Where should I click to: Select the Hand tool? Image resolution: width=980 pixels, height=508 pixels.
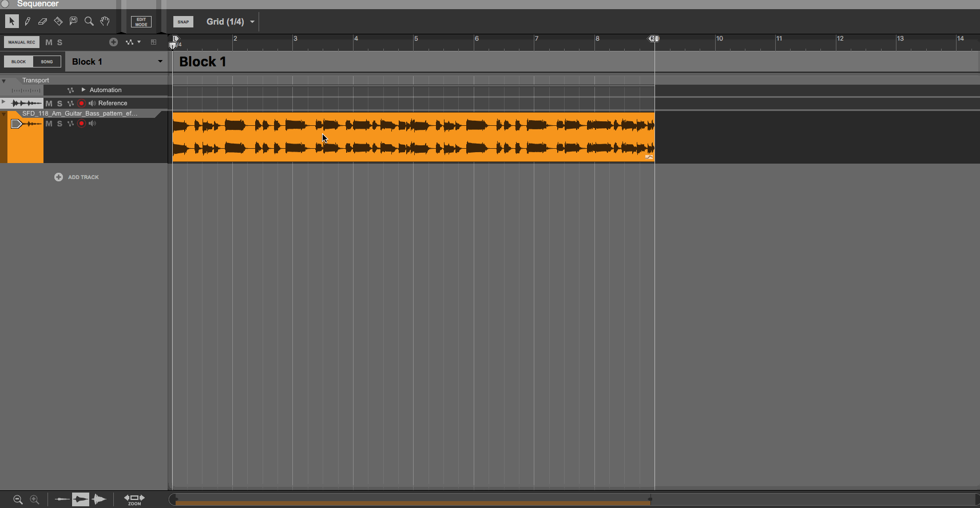[x=105, y=22]
